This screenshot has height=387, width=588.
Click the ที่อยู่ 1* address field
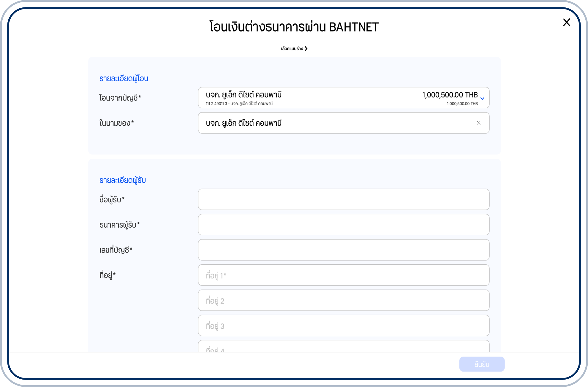343,275
